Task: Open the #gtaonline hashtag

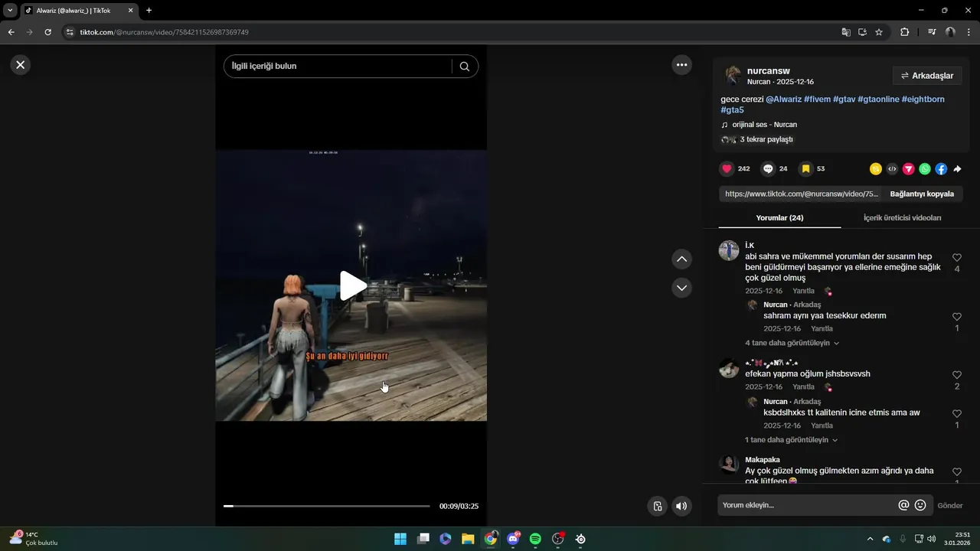Action: [878, 99]
